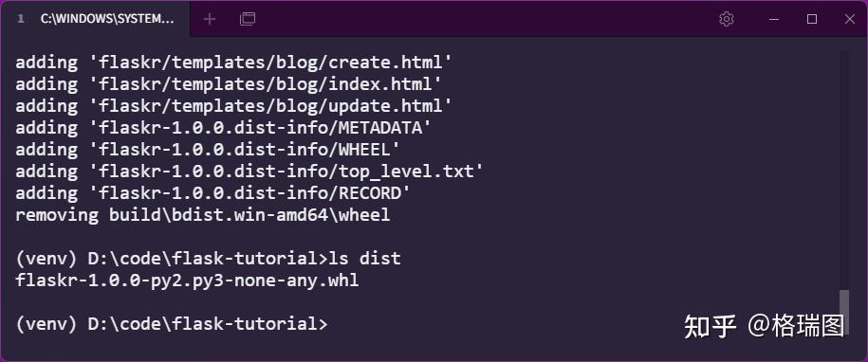Screen dimensions: 868x362
Task: Open a new terminal tab with plus icon
Action: click(x=210, y=19)
